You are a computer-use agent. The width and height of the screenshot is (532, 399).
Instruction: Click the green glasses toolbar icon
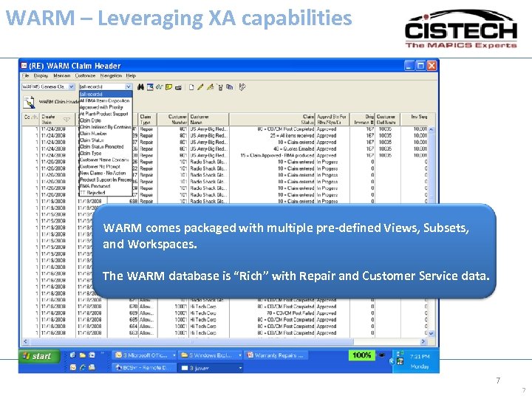point(159,87)
